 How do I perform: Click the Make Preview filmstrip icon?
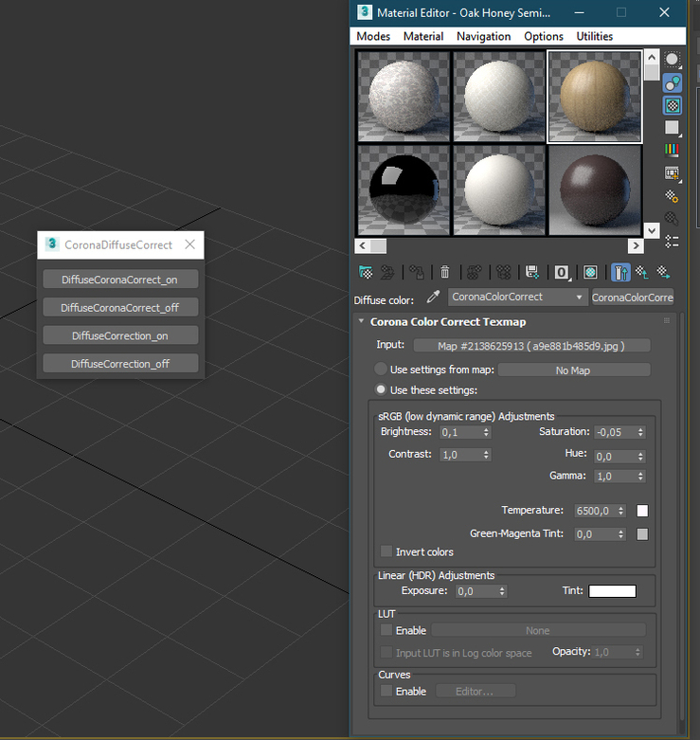pyautogui.click(x=673, y=173)
